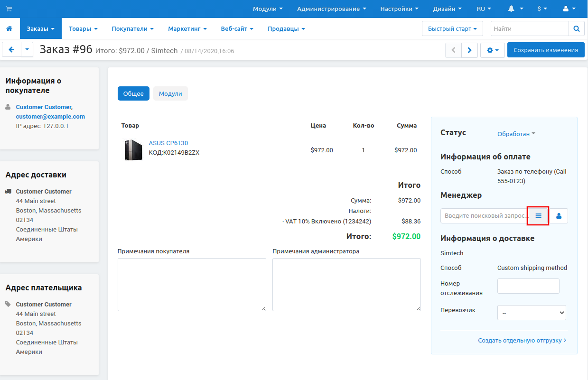Open the Обработан status dropdown
Viewport: 588px width, 380px height.
pyautogui.click(x=516, y=134)
